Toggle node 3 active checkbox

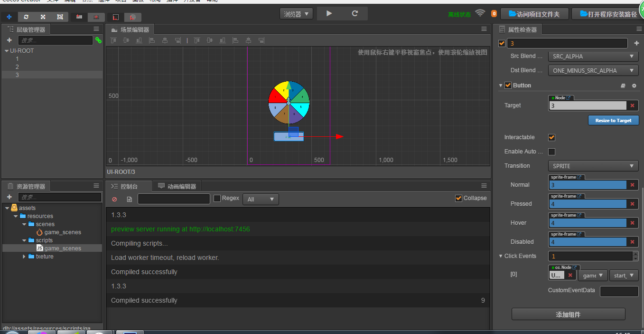click(502, 43)
